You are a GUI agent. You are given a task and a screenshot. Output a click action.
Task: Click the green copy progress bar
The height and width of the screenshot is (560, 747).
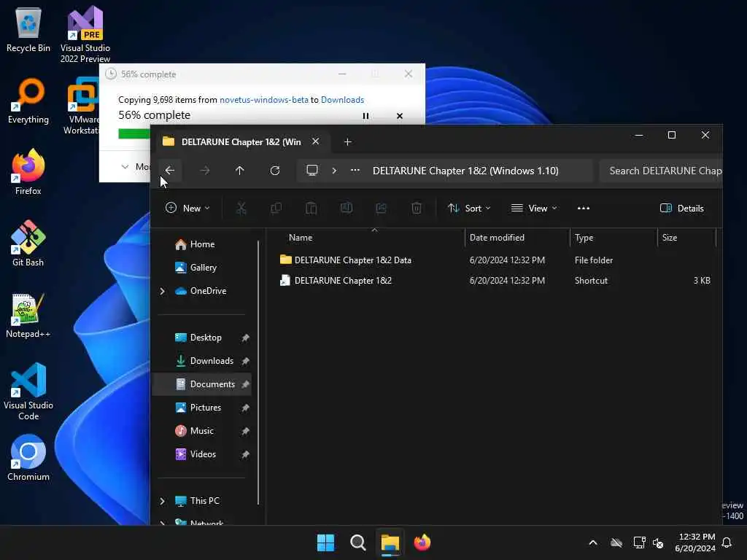[x=134, y=134]
